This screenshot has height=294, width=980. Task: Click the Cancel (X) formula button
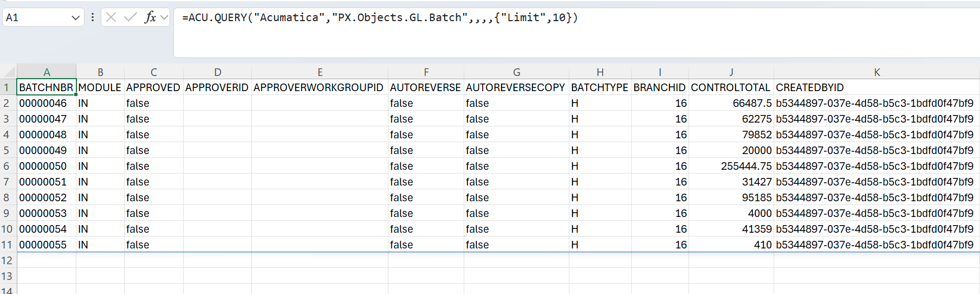tap(111, 17)
